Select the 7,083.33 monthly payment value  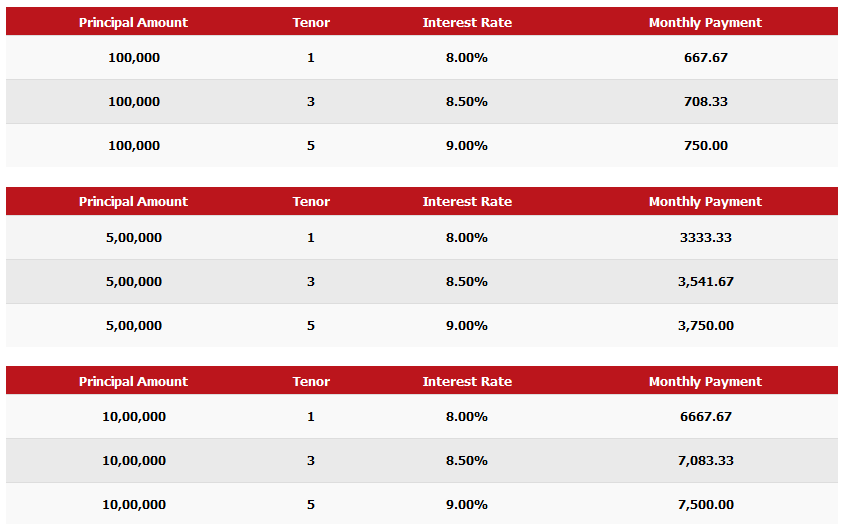click(x=705, y=461)
